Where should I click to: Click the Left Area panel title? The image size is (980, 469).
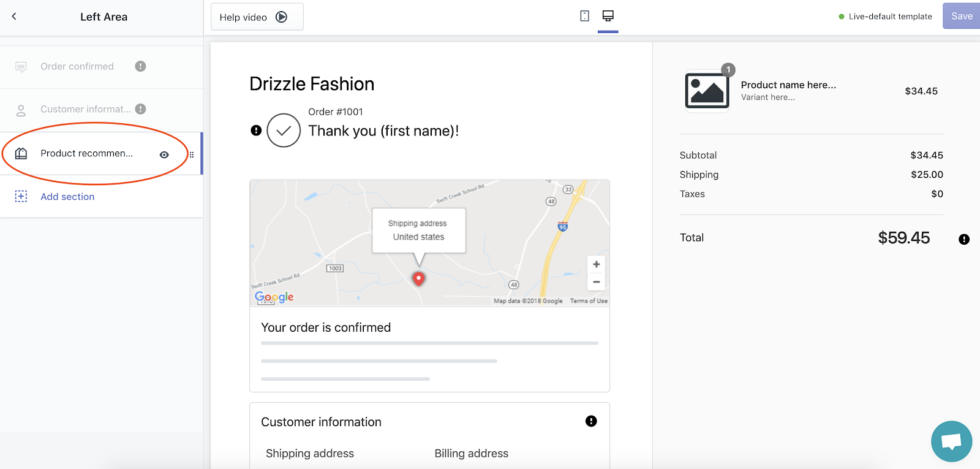click(x=104, y=17)
